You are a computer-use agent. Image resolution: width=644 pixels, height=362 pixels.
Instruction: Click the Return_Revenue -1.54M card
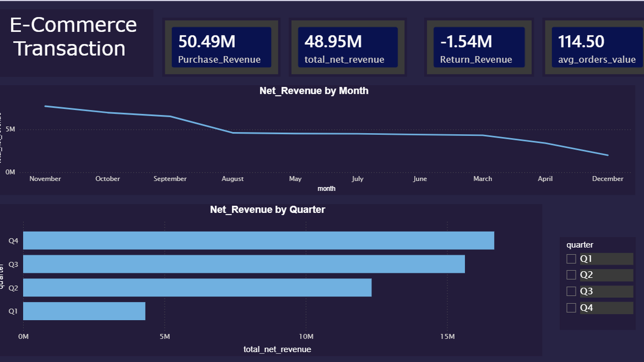[x=479, y=47]
